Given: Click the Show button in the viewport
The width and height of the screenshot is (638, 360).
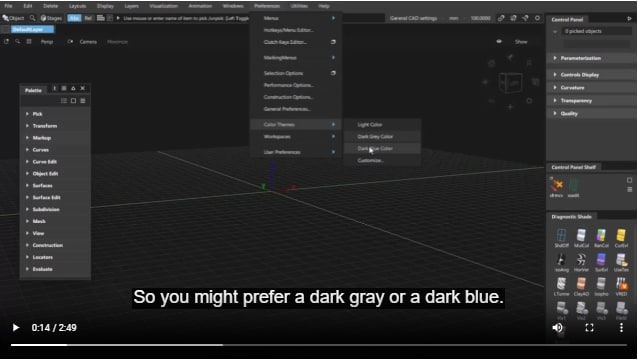Looking at the screenshot, I should [x=521, y=41].
